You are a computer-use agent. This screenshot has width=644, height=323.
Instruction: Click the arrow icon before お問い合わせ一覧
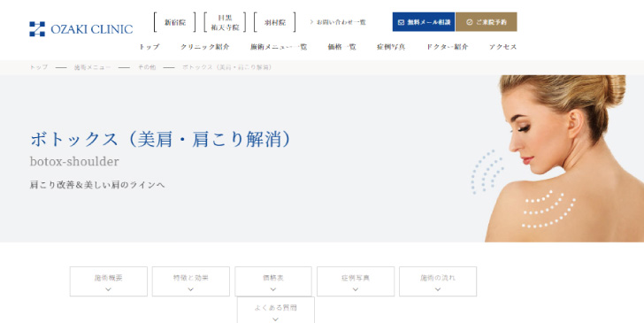coord(311,22)
